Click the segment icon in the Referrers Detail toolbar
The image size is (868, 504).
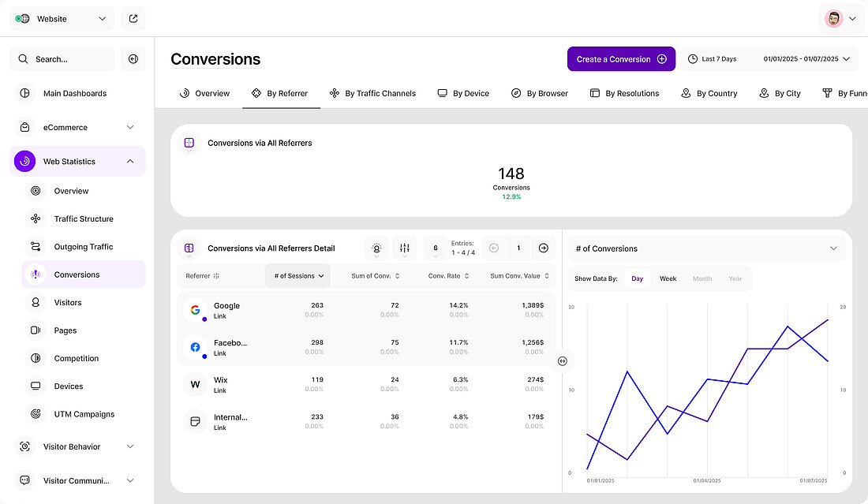(x=376, y=248)
